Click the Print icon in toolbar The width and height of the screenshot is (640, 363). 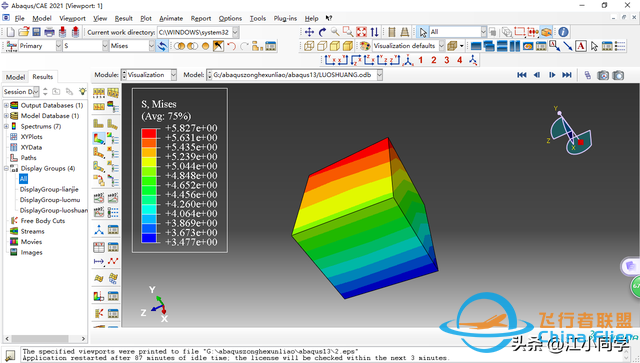tap(49, 32)
